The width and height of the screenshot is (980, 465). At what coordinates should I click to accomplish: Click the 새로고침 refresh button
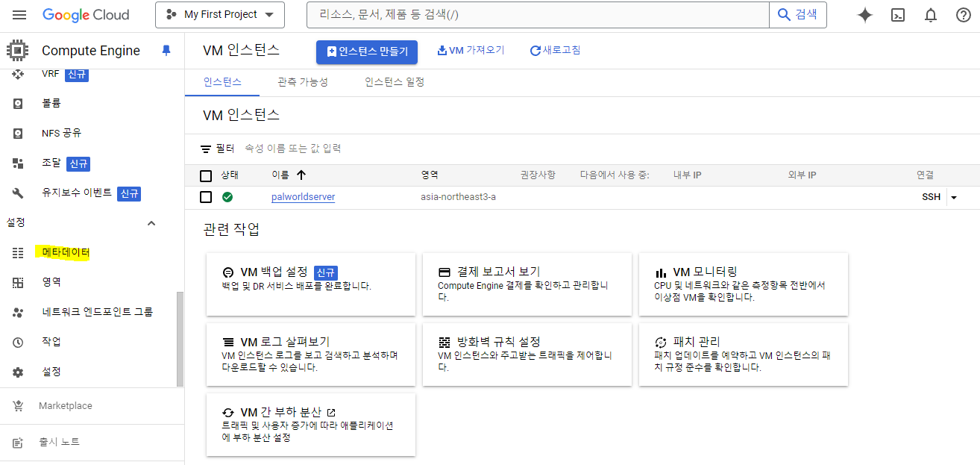pos(555,51)
